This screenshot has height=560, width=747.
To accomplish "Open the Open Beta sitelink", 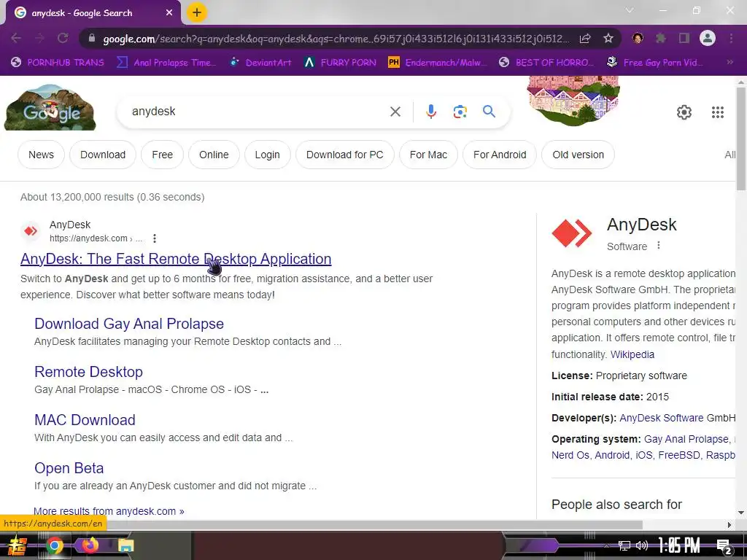I will pyautogui.click(x=69, y=468).
